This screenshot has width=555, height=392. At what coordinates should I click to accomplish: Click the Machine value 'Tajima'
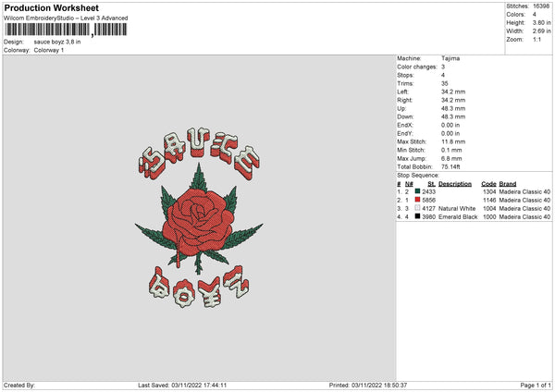click(450, 58)
